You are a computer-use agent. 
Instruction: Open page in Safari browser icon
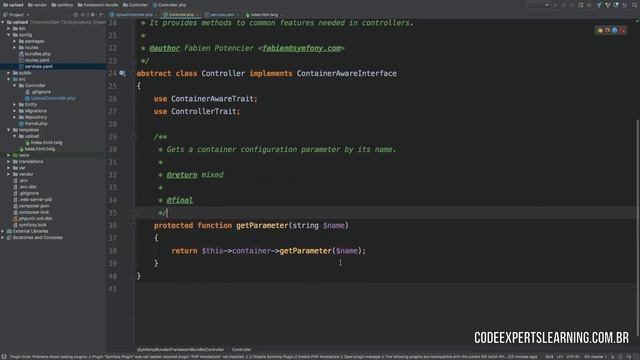point(614,30)
